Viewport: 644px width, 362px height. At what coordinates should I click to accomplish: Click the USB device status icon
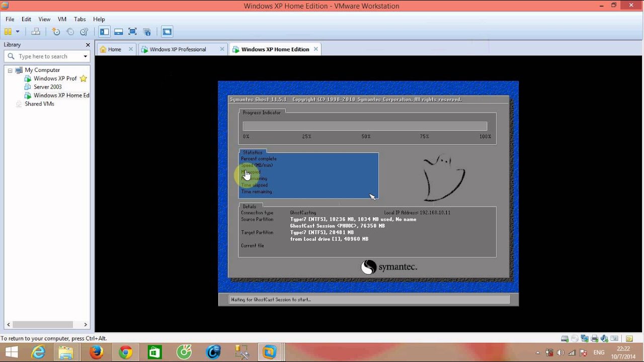pyautogui.click(x=614, y=339)
